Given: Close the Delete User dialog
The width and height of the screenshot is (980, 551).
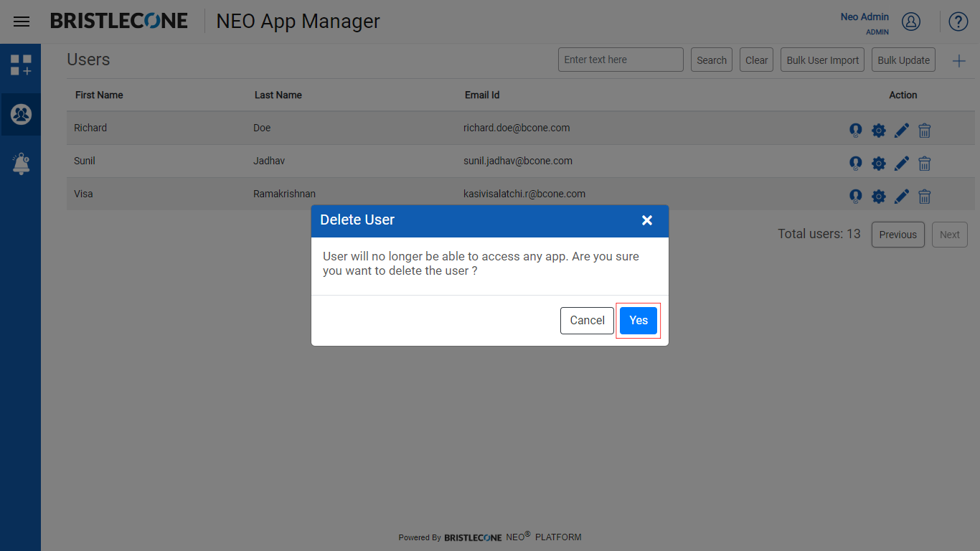Looking at the screenshot, I should (x=647, y=220).
